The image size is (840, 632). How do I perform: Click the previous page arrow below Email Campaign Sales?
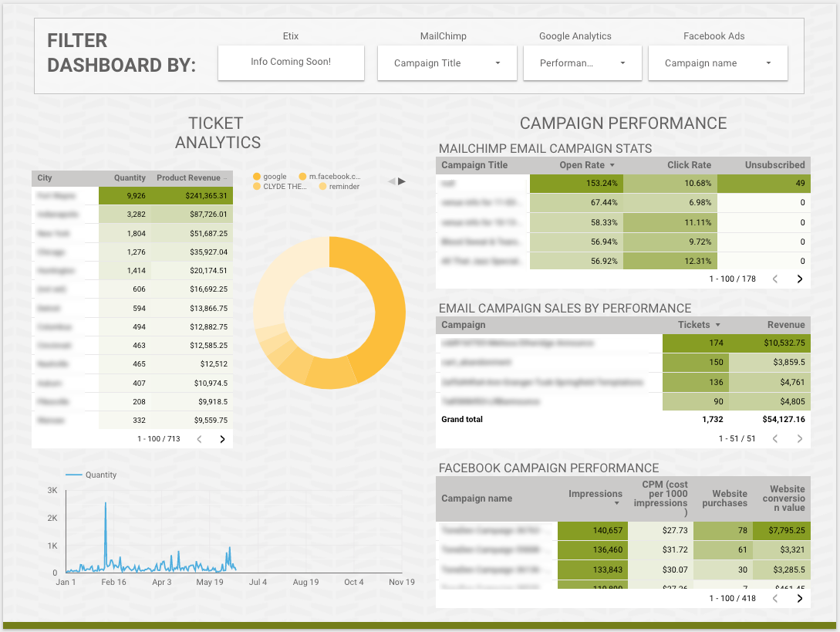(x=774, y=438)
